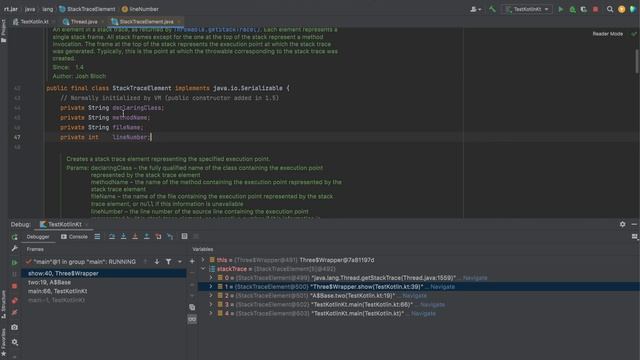This screenshot has height=360, width=640.
Task: Click the editor vertical scrollbar thumb
Action: point(637,61)
